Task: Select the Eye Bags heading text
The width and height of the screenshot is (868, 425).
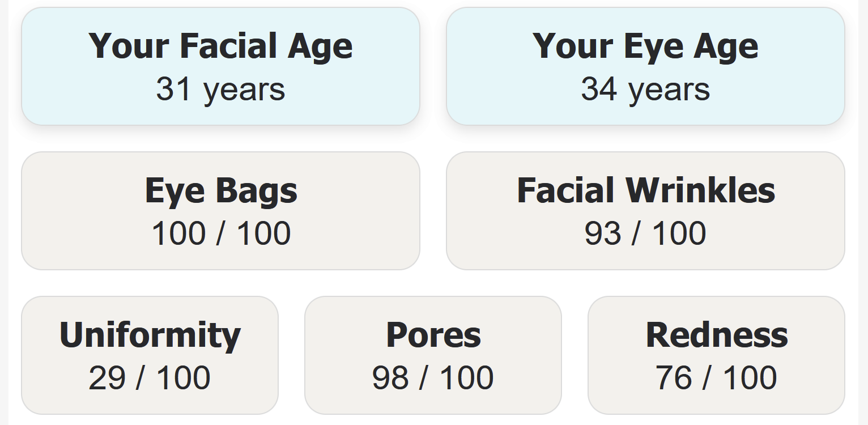Action: click(x=221, y=190)
